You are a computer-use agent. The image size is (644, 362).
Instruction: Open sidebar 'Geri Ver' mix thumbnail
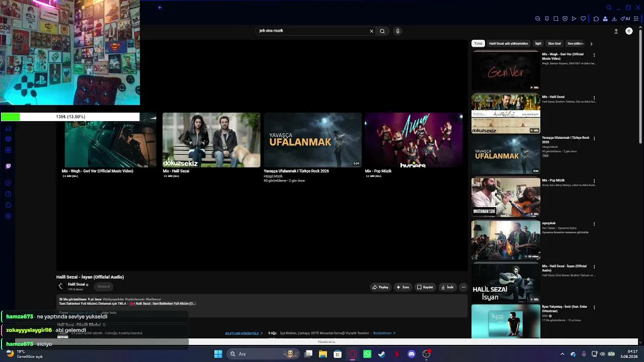506,71
